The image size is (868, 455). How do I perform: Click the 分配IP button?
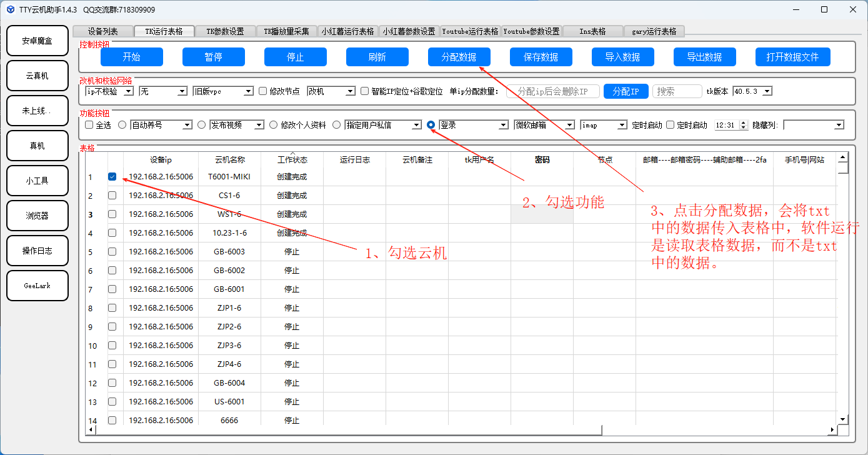[x=626, y=91]
